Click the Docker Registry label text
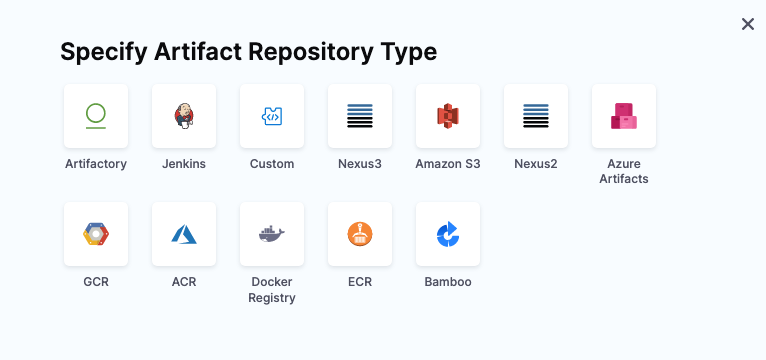Image resolution: width=766 pixels, height=360 pixels. pos(272,290)
